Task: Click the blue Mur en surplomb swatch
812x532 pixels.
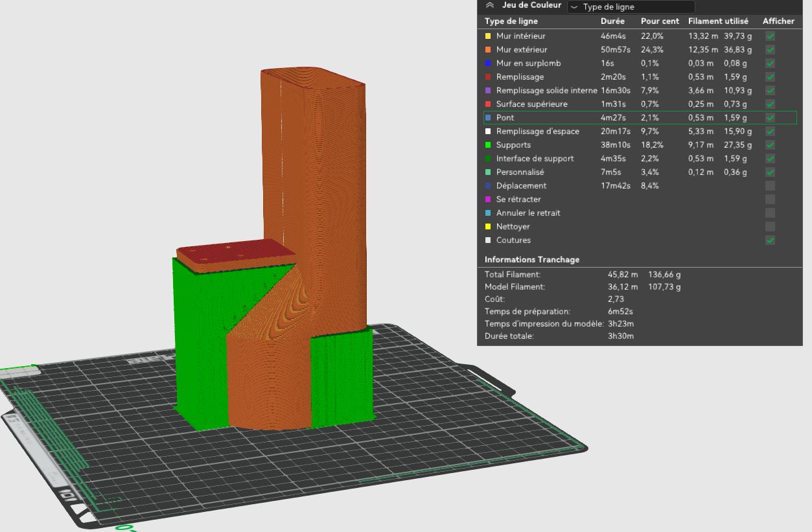Action: point(488,64)
